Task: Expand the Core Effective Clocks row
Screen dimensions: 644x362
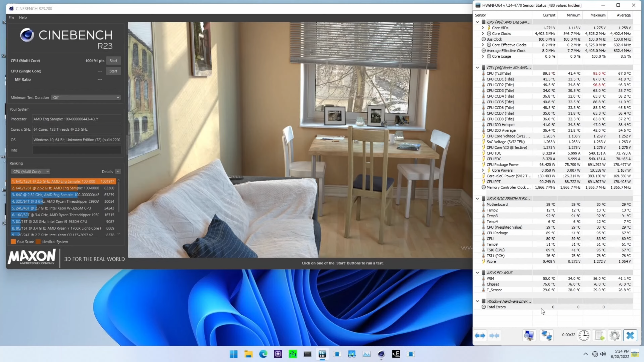Action: [483, 45]
